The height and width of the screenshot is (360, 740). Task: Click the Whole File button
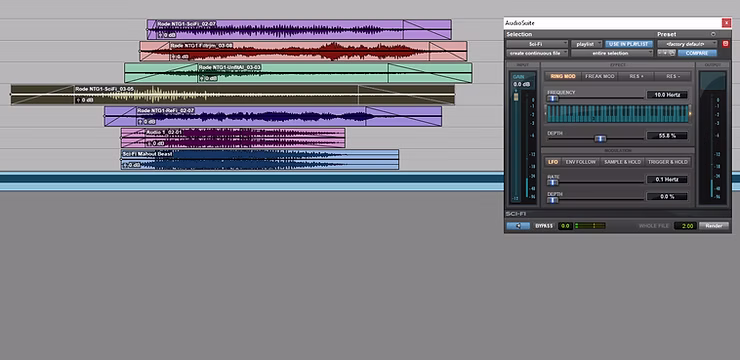pyautogui.click(x=654, y=226)
